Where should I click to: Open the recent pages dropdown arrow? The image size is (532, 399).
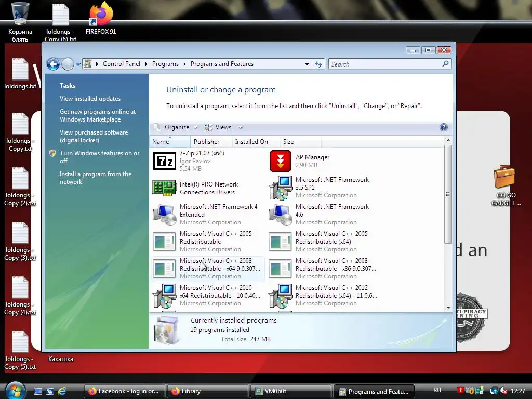(78, 64)
